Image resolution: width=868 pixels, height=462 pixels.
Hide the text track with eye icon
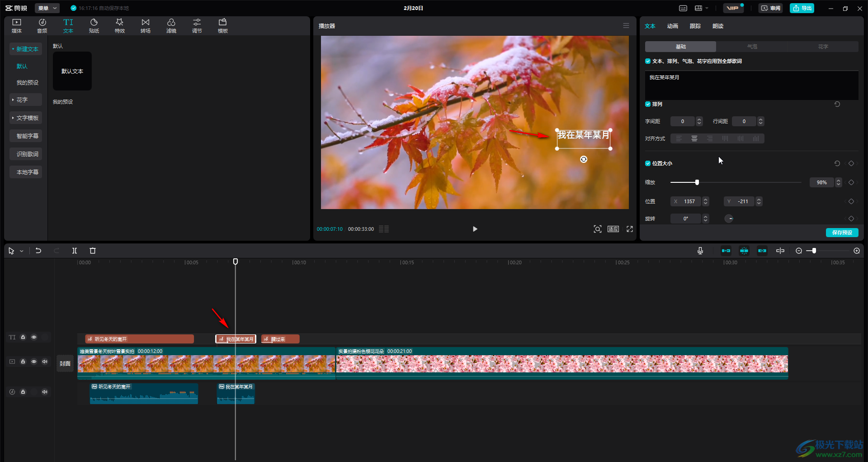click(x=34, y=337)
